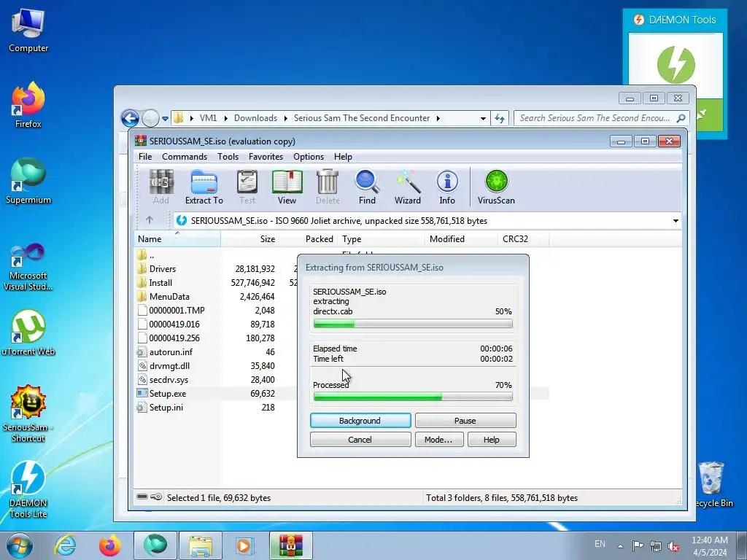Click the directx.cab file progress bar
747x560 pixels.
click(413, 324)
